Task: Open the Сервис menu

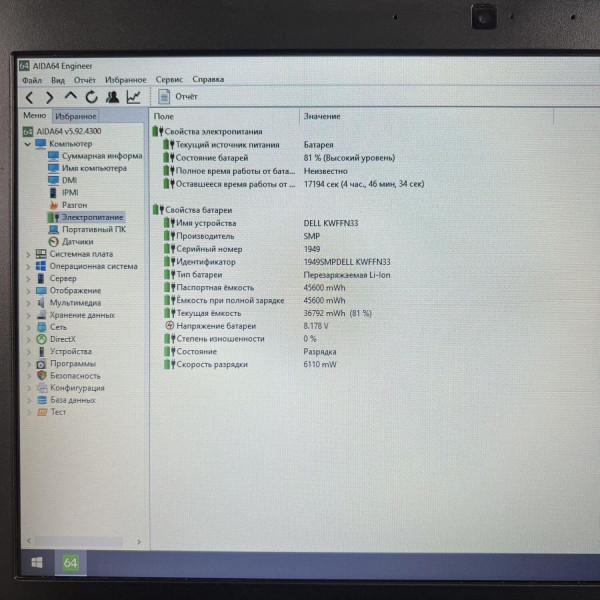Action: 169,79
